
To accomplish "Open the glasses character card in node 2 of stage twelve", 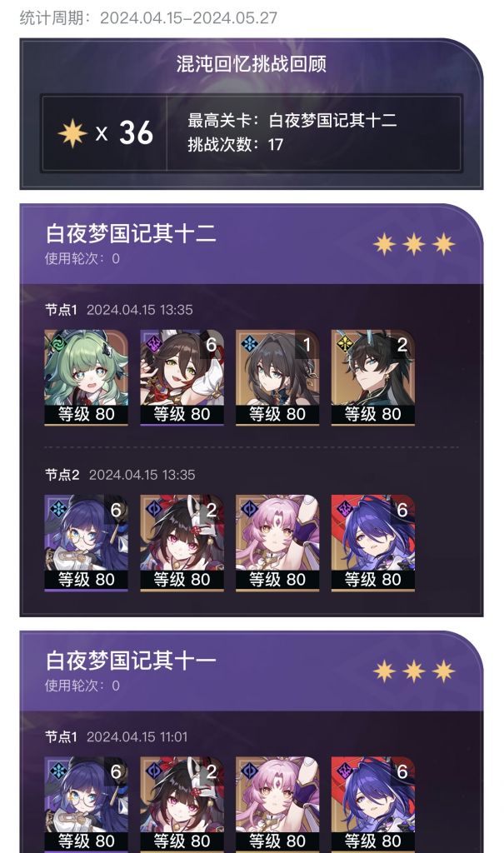I will coord(86,542).
